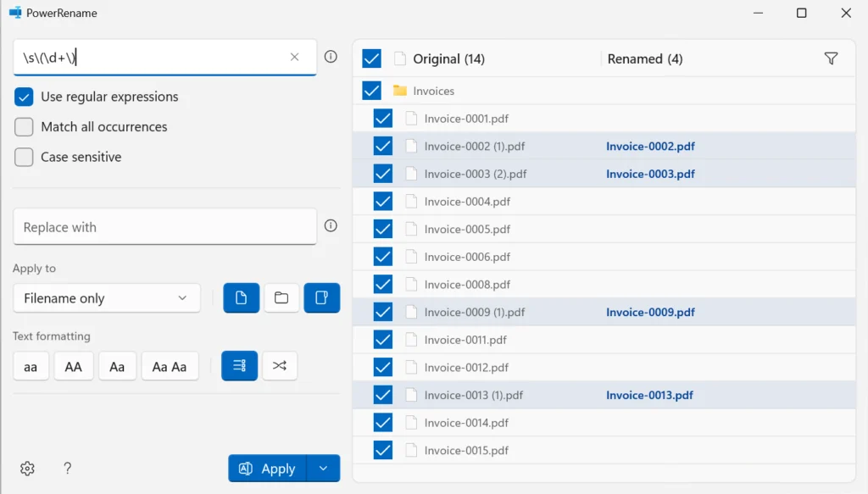Open the filter funnel icon

pyautogui.click(x=831, y=58)
